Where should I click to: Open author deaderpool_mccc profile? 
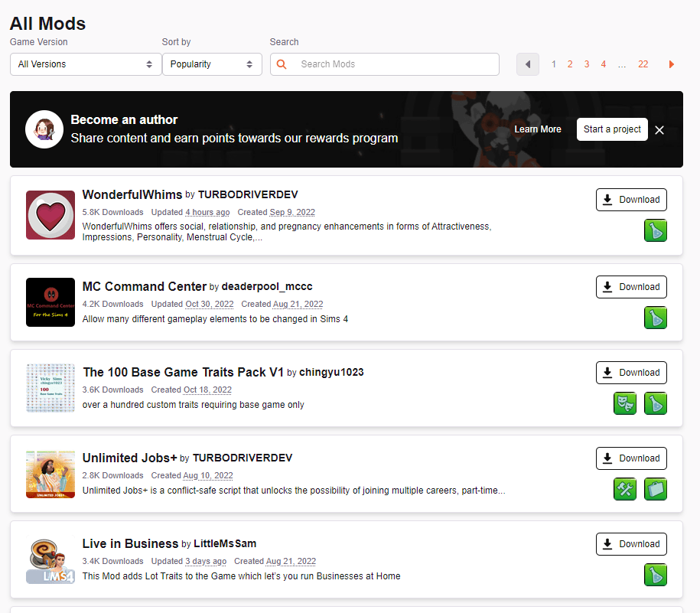tap(267, 286)
